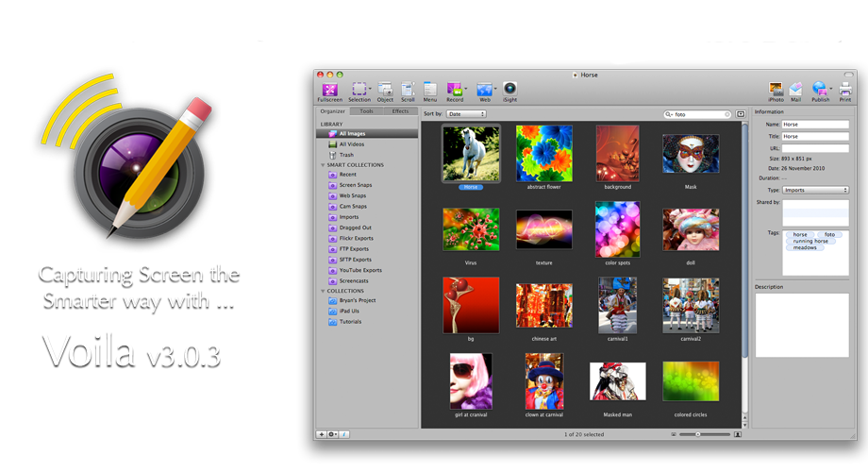868x472 pixels.
Task: Click the empty URL field
Action: (815, 148)
